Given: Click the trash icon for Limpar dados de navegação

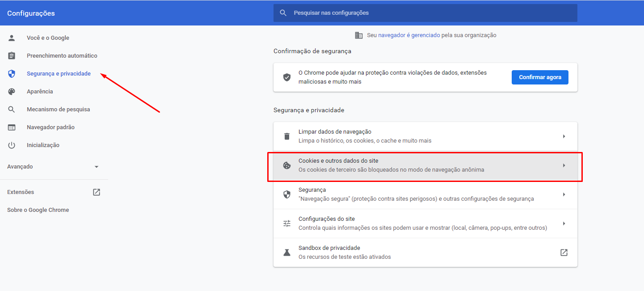Looking at the screenshot, I should (287, 136).
